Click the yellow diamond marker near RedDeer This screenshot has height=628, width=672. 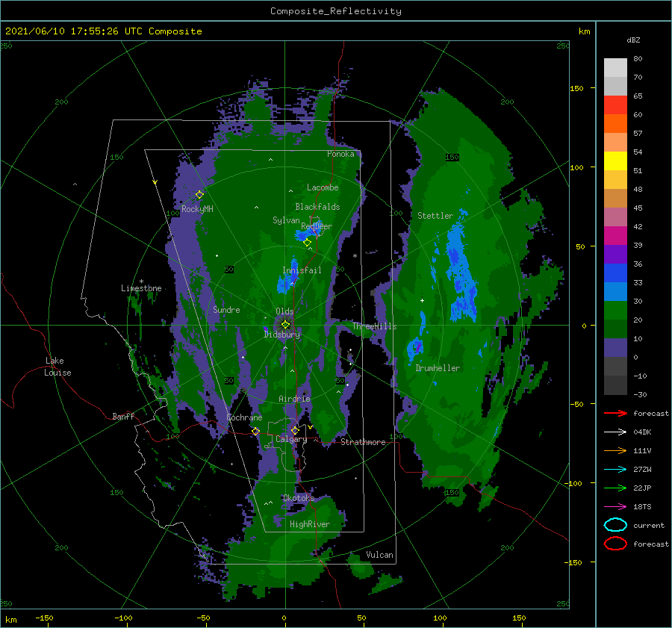tap(307, 243)
